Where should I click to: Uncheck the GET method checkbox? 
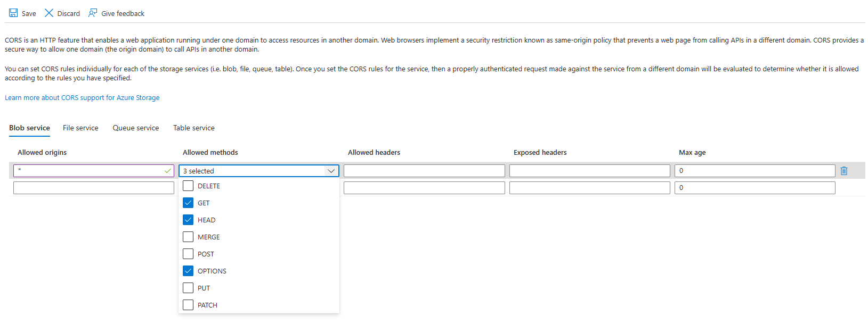pos(188,203)
